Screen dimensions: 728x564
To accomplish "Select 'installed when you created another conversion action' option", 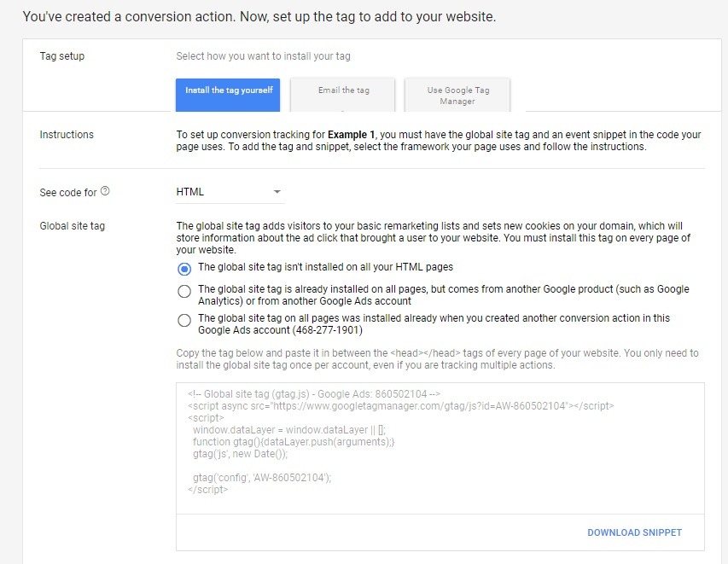I will tap(184, 320).
